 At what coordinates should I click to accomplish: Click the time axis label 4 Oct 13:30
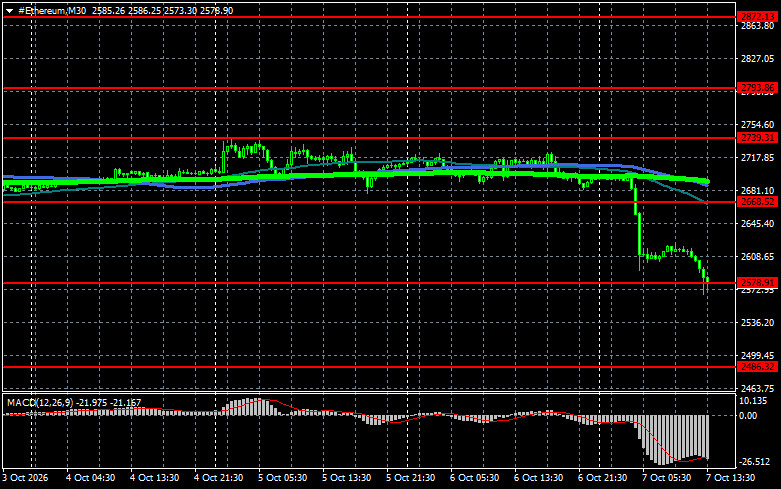coord(154,478)
